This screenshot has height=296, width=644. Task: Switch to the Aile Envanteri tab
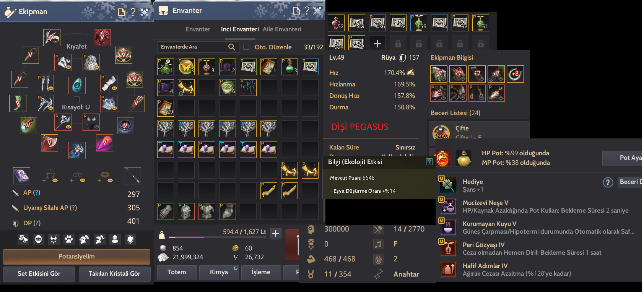[282, 29]
